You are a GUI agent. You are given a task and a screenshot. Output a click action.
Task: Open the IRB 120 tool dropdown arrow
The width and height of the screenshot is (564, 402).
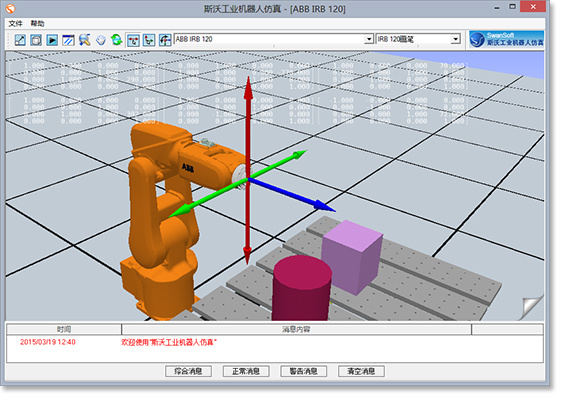point(456,39)
